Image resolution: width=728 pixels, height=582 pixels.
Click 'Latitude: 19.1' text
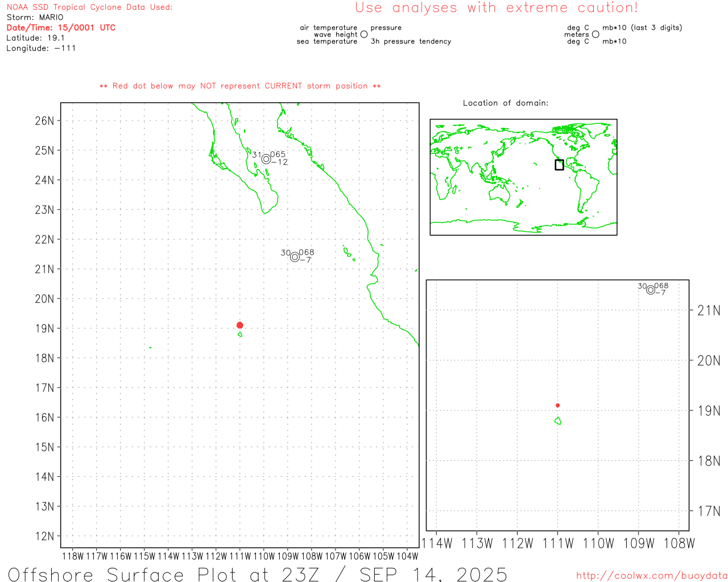point(36,38)
